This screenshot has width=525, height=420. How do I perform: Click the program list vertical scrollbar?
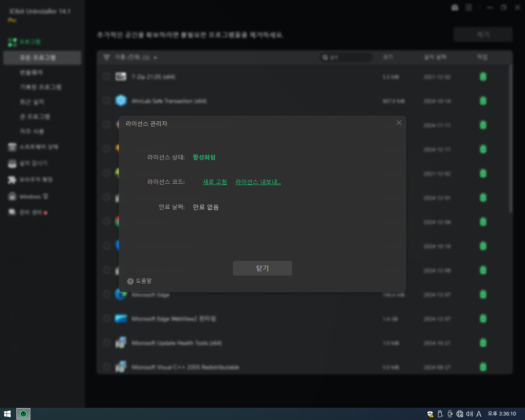tap(511, 139)
